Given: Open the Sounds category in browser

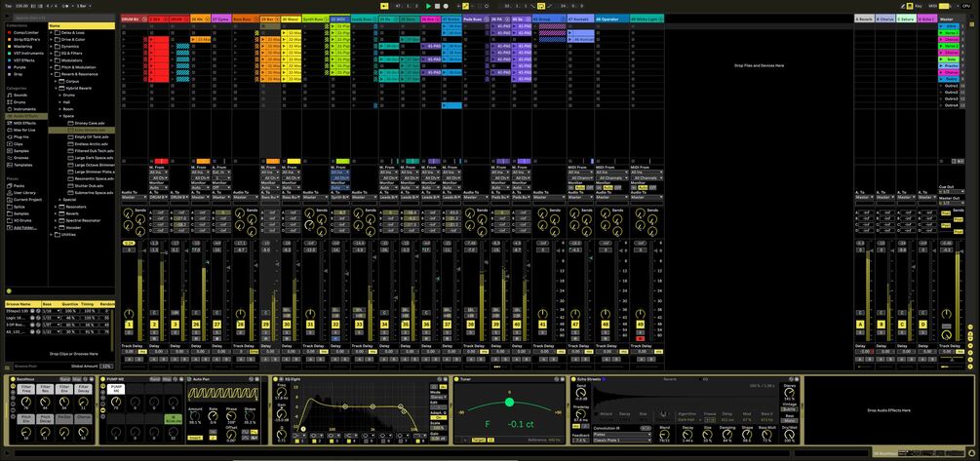Looking at the screenshot, I should [19, 95].
